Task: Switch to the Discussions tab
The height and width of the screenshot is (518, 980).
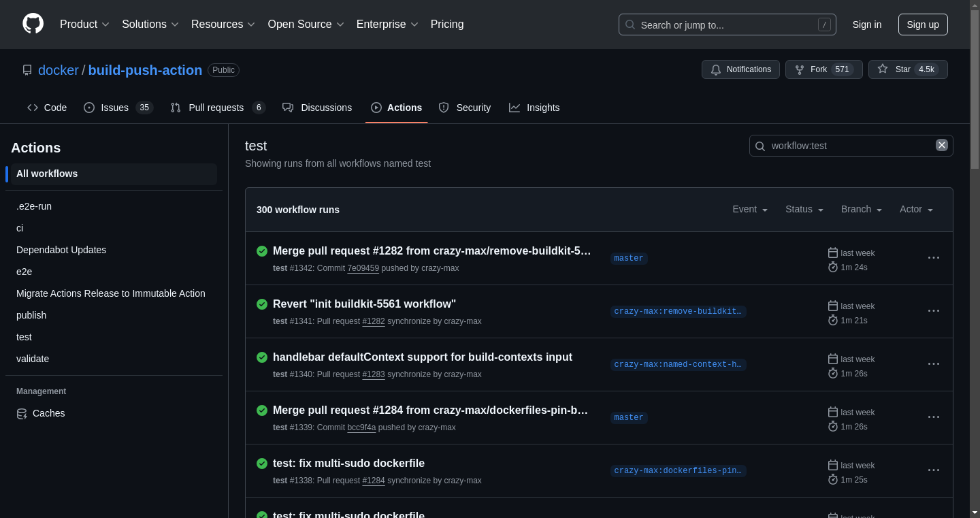Action: (x=317, y=108)
